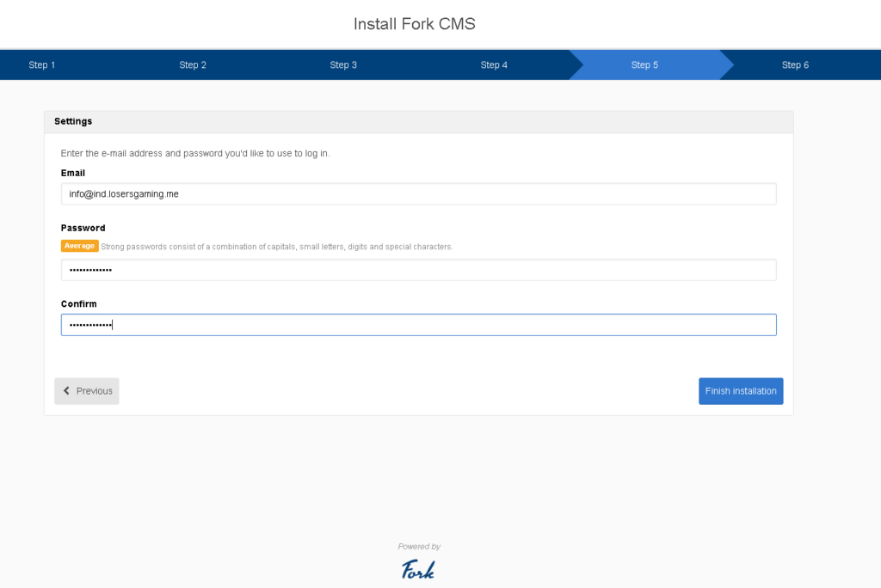Image resolution: width=881 pixels, height=588 pixels.
Task: Click the Settings panel heading
Action: click(73, 121)
